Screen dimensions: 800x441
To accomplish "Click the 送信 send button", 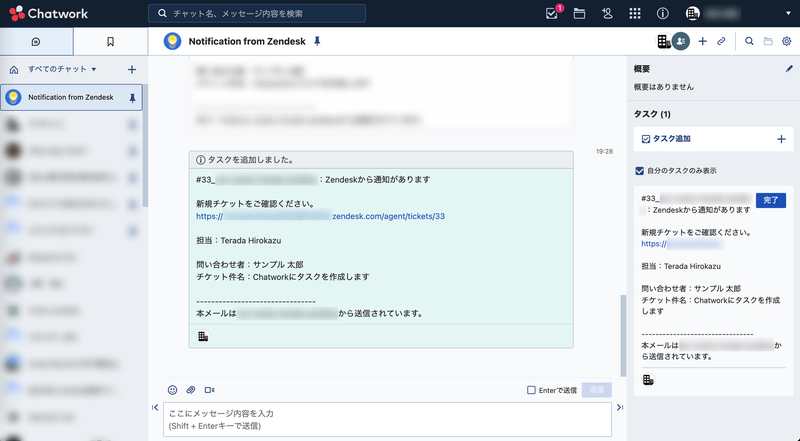I will point(596,390).
